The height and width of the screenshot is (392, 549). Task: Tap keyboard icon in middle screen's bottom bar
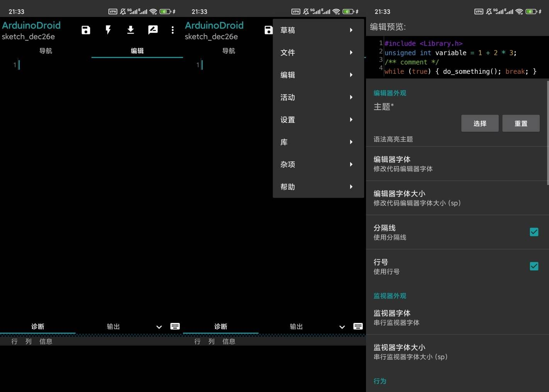click(358, 326)
